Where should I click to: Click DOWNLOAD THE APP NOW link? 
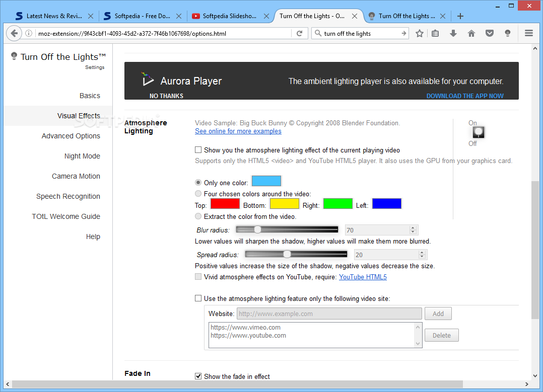465,96
